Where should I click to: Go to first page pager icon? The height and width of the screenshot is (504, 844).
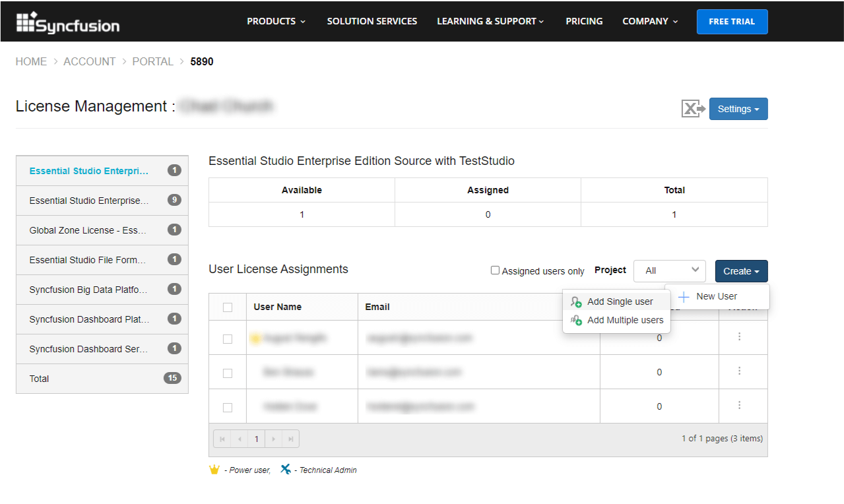pos(222,439)
